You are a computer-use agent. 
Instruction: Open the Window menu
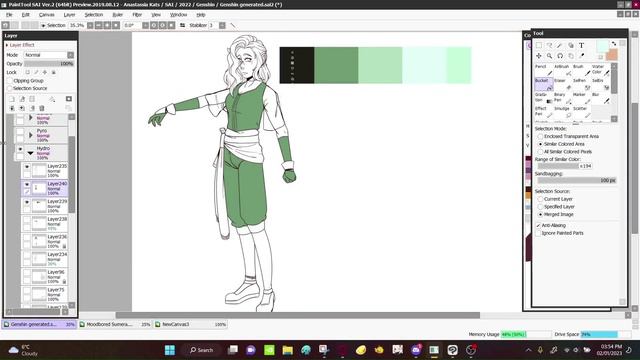[178, 15]
